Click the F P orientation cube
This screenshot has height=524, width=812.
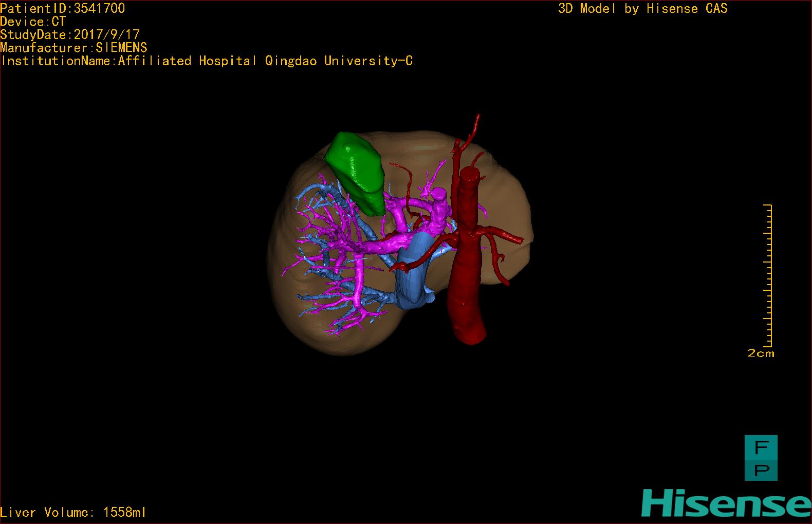[x=761, y=458]
